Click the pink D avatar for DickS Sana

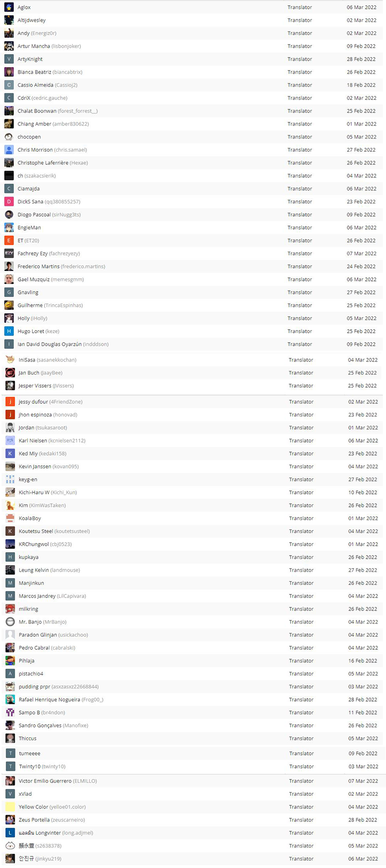pos(9,202)
